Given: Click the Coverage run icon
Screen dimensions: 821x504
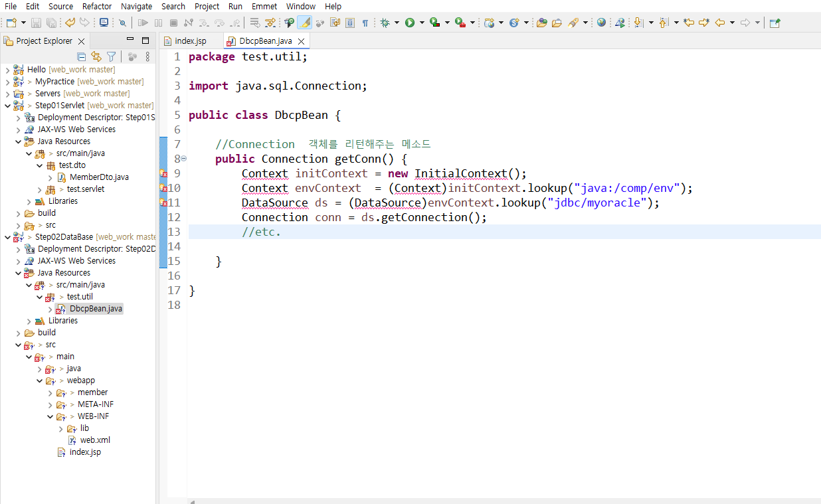Looking at the screenshot, I should [435, 23].
